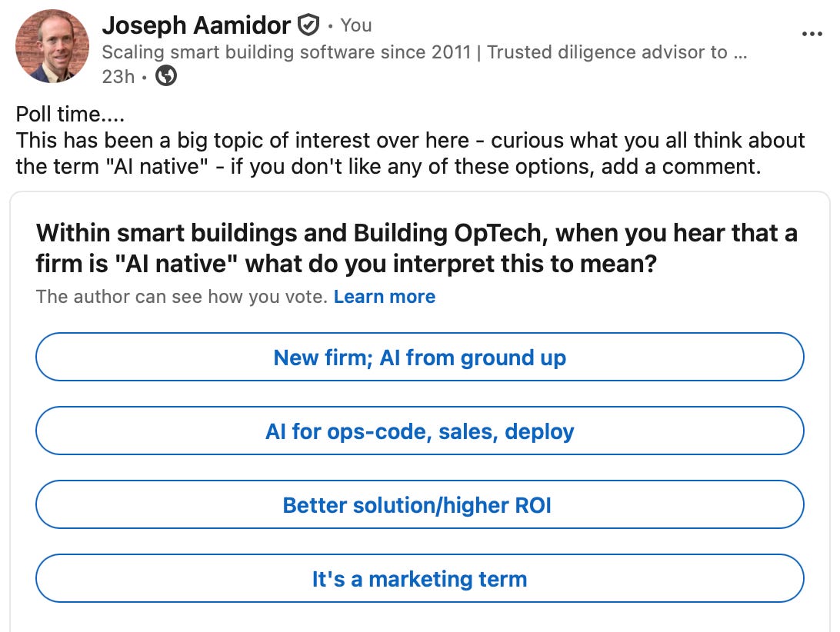Choose the "Better solution/higher ROI" poll option
This screenshot has height=632, width=840.
tap(419, 504)
